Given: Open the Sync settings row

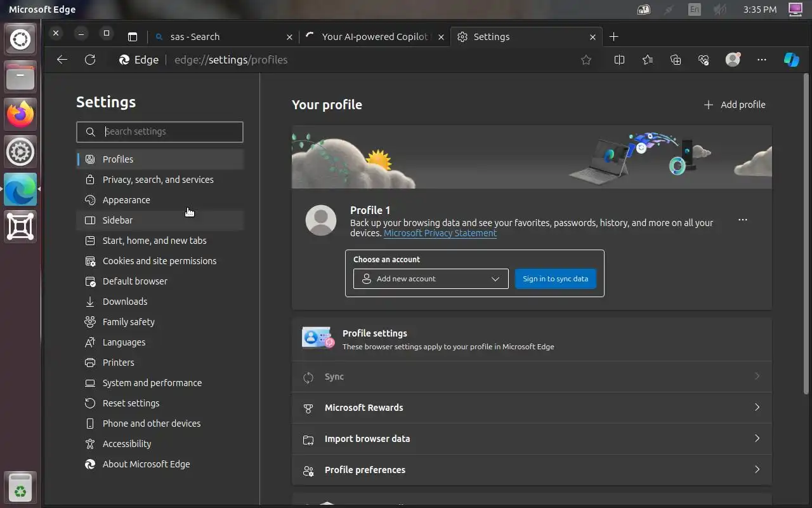Looking at the screenshot, I should [532, 377].
